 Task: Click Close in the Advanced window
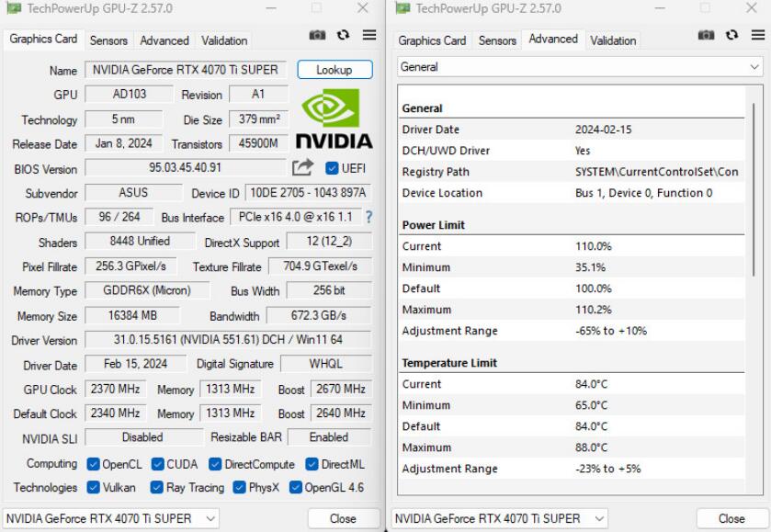[x=731, y=517]
